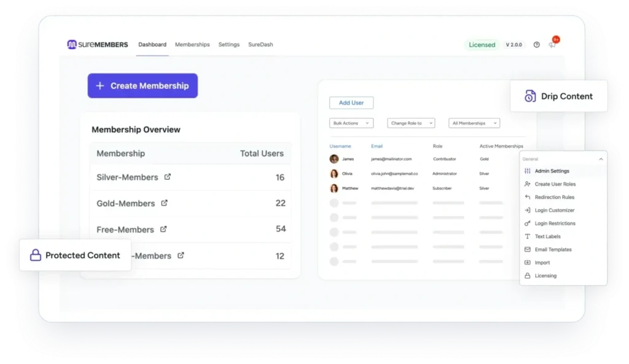629x364 pixels.
Task: Click the version V 2.0.0 label
Action: click(x=514, y=45)
